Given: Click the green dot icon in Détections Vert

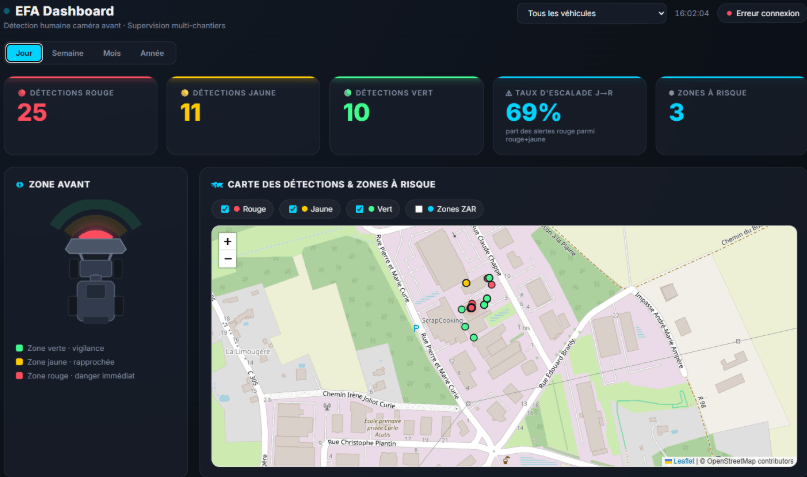Looking at the screenshot, I should tap(347, 93).
